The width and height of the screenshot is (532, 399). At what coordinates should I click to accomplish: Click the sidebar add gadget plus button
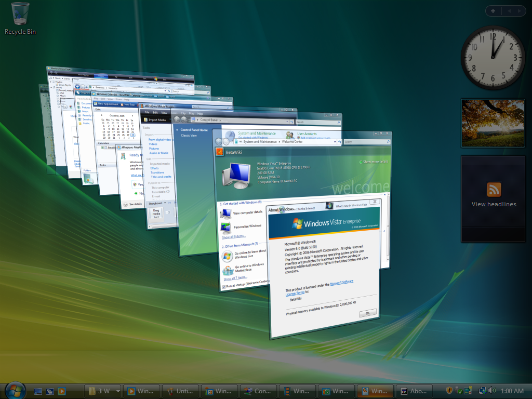pos(493,10)
